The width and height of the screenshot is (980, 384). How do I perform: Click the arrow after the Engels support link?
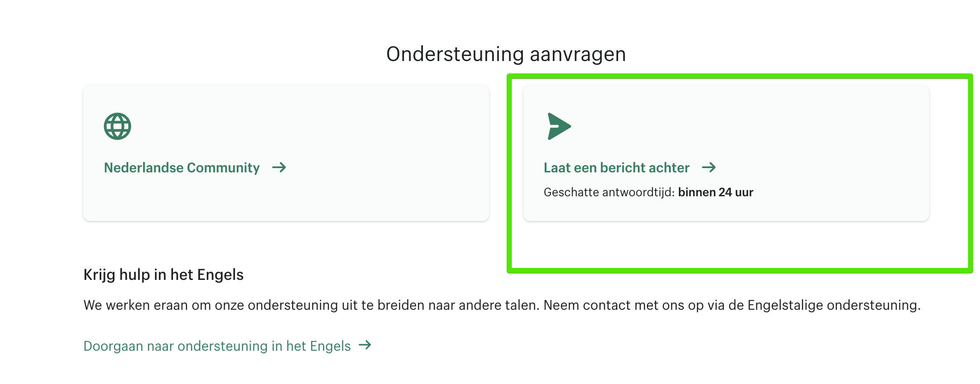[x=365, y=345]
